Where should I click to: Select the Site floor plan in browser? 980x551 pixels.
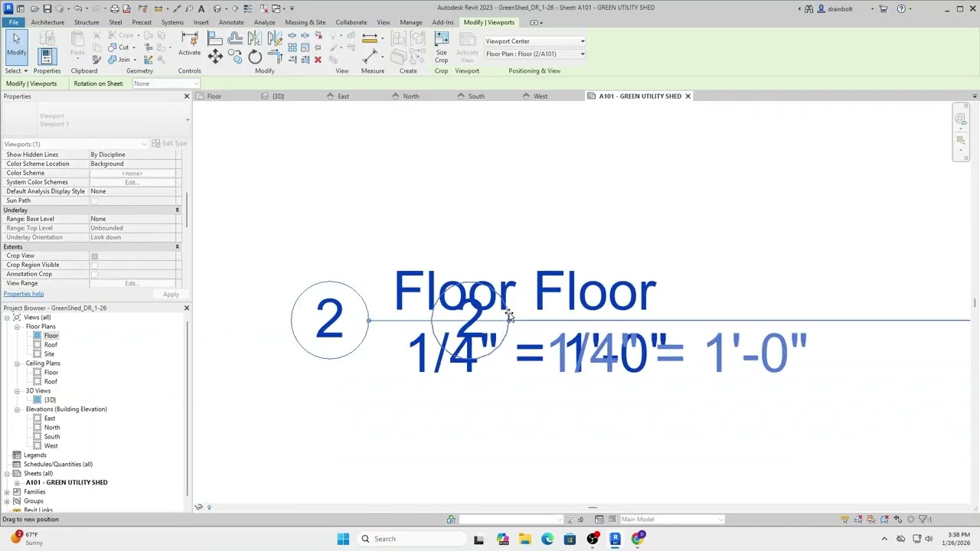[49, 354]
